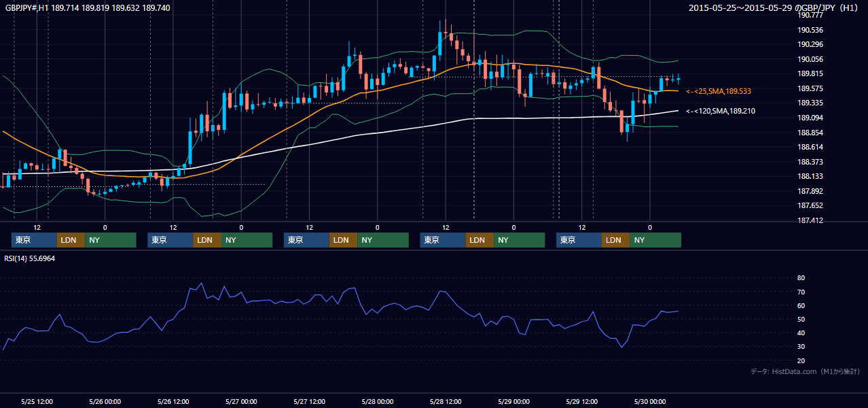Click the 5/26 00:00 date axis label
The width and height of the screenshot is (868, 408).
coord(105,402)
